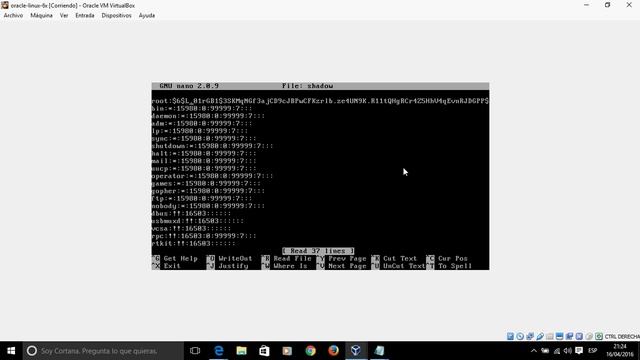Switch to the VirtualBox taskbar icon
The image size is (640, 360).
click(356, 351)
